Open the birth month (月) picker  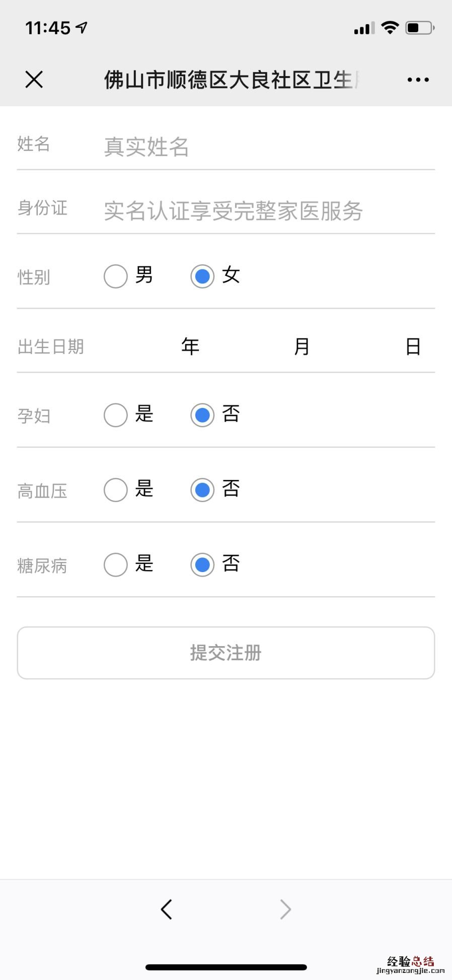(302, 346)
